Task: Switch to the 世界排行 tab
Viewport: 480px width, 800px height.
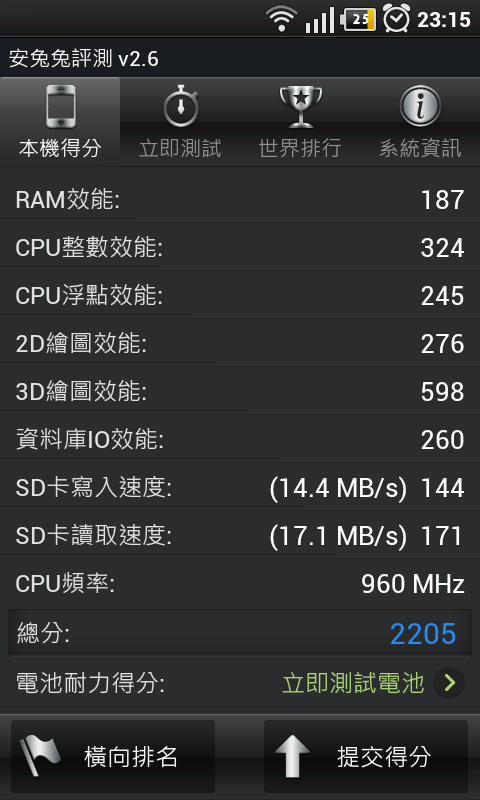Action: [x=300, y=121]
